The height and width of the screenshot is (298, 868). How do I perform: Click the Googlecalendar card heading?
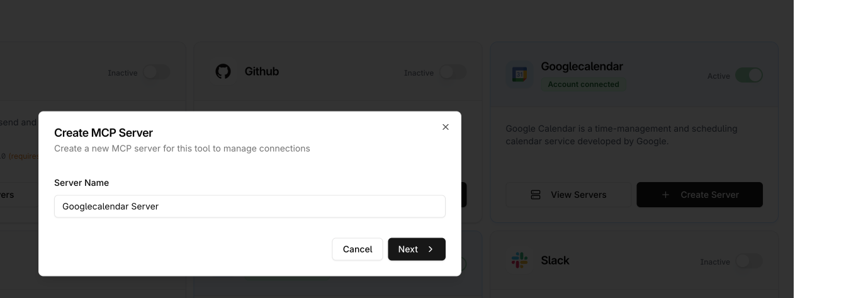[x=582, y=66]
